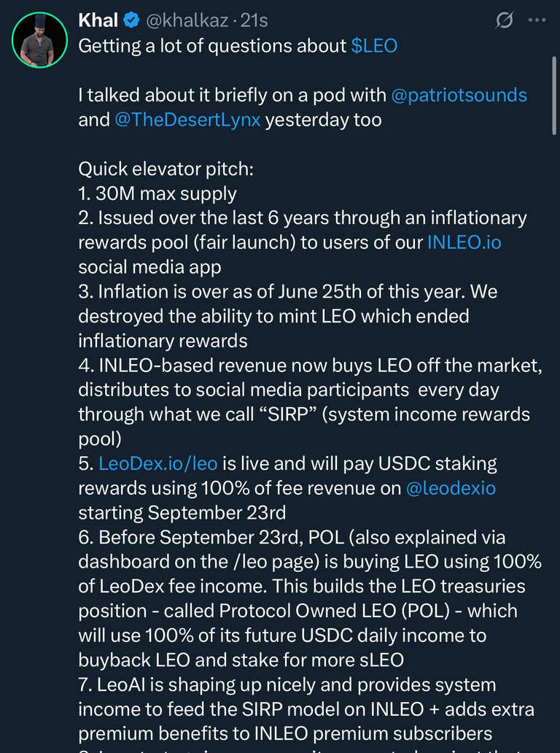Click the Khal display name
The image size is (560, 753).
click(98, 20)
